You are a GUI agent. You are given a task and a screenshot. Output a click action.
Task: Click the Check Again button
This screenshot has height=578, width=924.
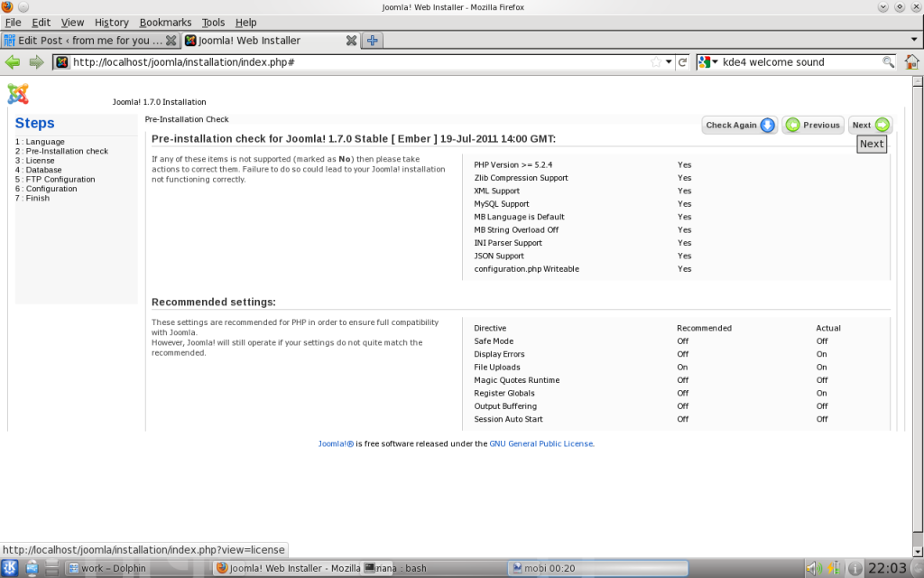[740, 125]
